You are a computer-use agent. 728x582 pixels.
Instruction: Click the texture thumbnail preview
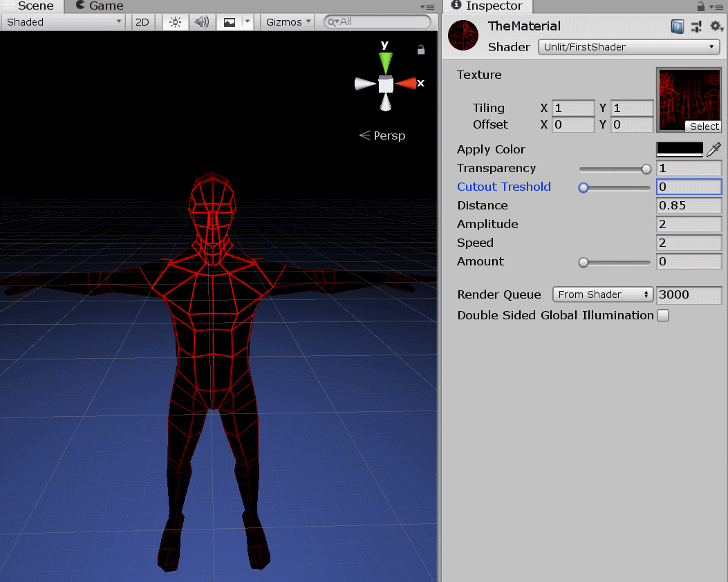coord(689,100)
